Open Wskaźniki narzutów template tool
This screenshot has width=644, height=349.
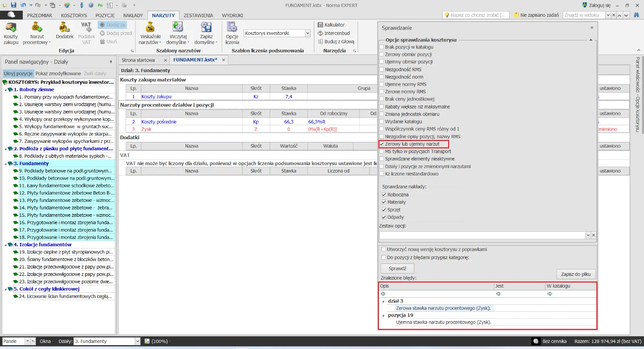[150, 29]
